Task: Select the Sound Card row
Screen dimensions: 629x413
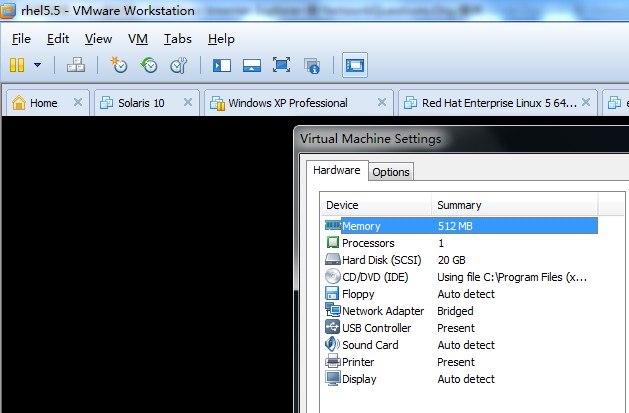Action: click(461, 345)
